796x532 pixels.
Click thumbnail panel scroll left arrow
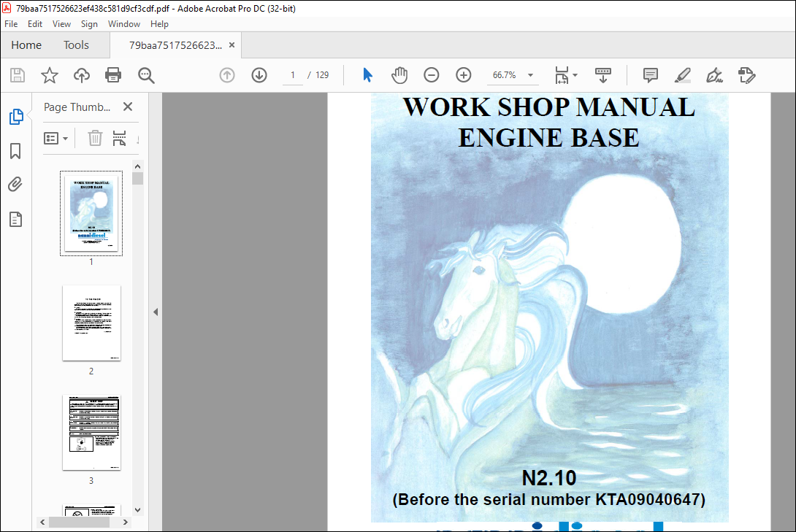pos(42,522)
